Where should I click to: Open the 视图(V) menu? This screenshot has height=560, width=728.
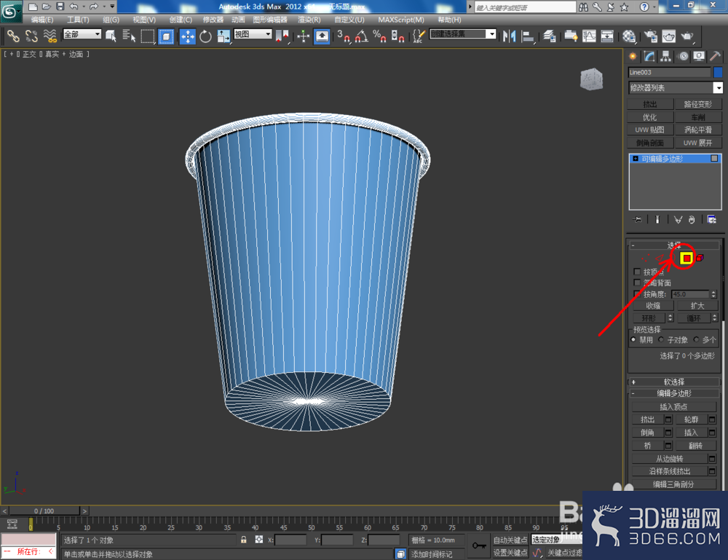[144, 20]
